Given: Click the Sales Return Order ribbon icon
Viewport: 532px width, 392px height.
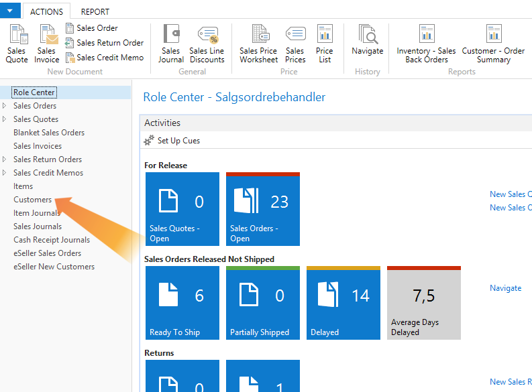Looking at the screenshot, I should [70, 43].
